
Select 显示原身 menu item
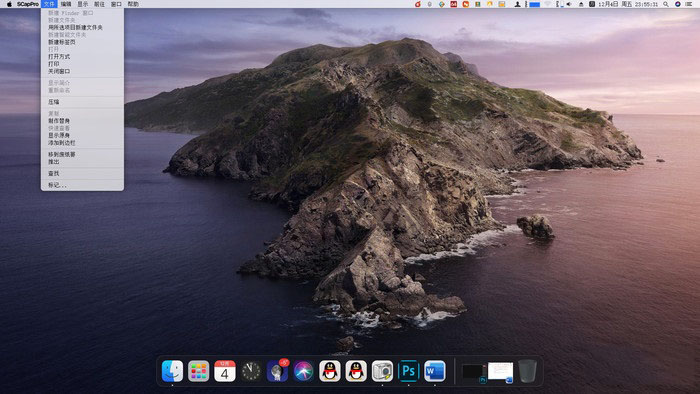[x=82, y=135]
